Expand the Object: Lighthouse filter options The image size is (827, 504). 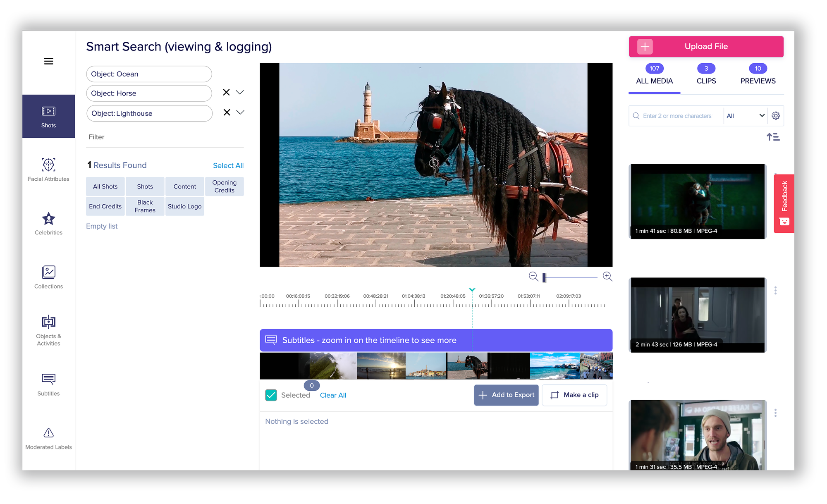coord(240,113)
